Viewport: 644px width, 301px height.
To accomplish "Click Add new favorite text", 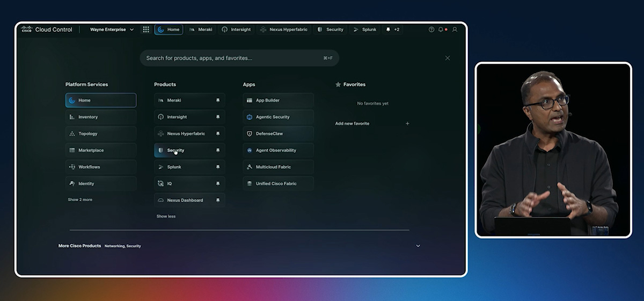I will click(352, 124).
